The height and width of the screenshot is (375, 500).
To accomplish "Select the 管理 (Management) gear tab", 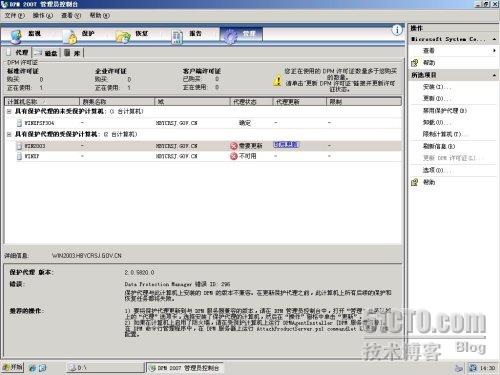I will point(241,35).
